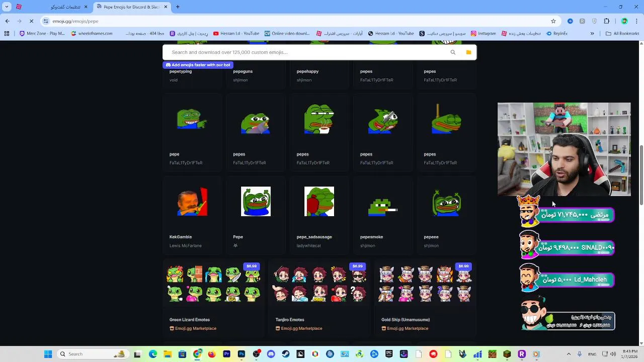
Task: Click author name ladywhitecat
Action: click(x=308, y=246)
